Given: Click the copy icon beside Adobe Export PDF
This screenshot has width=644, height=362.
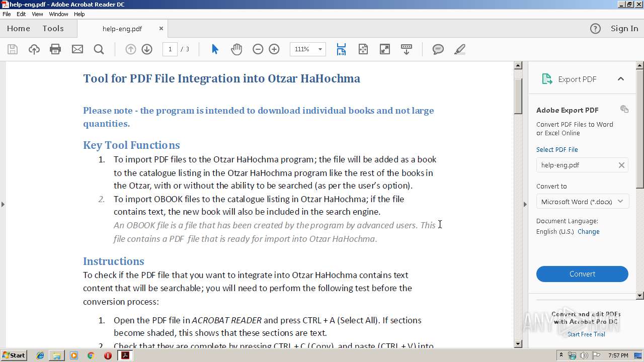Looking at the screenshot, I should click(x=624, y=109).
